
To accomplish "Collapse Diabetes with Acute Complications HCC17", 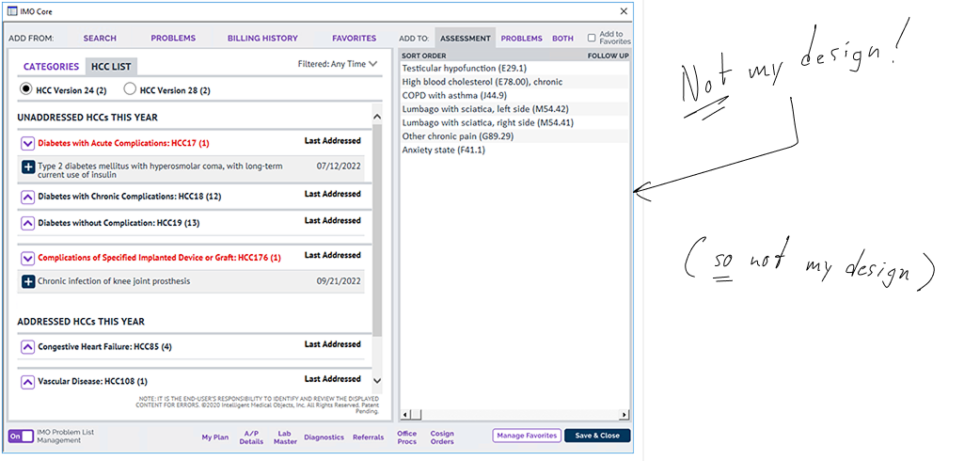I will pos(27,143).
